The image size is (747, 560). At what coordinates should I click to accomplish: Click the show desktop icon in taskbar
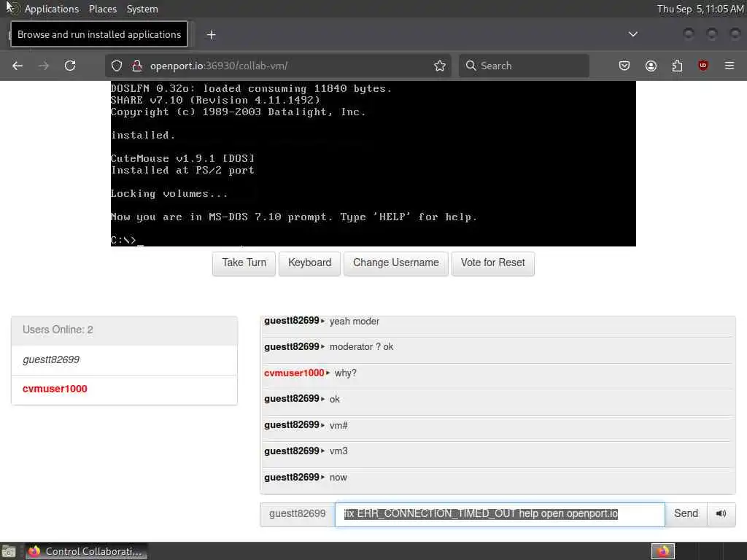click(x=9, y=551)
